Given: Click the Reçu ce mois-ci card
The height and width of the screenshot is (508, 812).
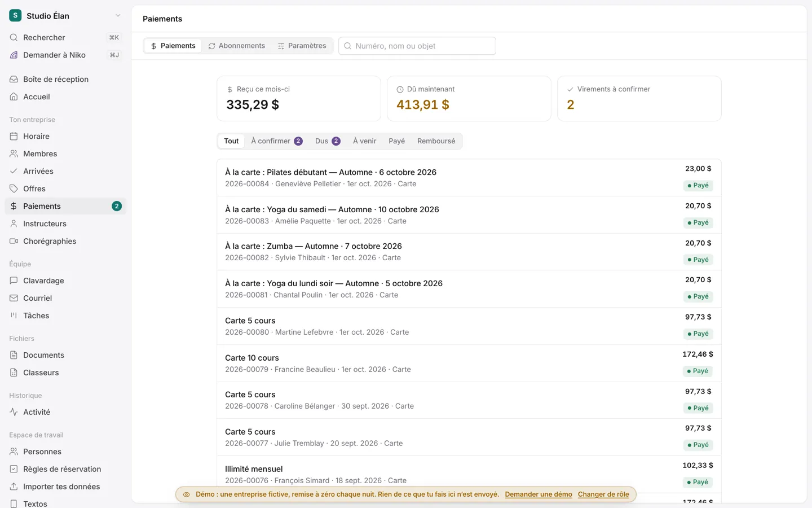Looking at the screenshot, I should pos(299,99).
